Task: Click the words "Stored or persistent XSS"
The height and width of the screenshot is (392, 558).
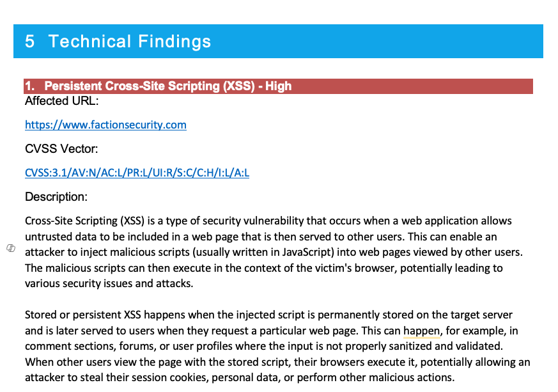Action: pos(83,315)
